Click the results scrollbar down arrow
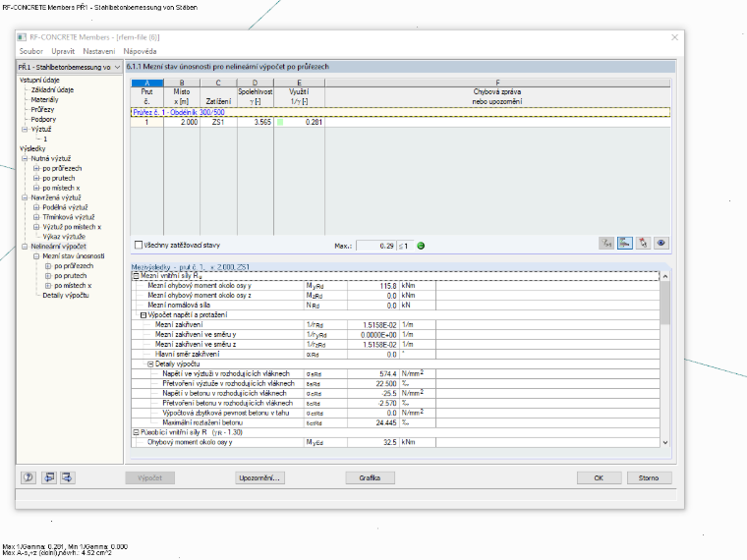This screenshot has width=747, height=560. tap(665, 442)
